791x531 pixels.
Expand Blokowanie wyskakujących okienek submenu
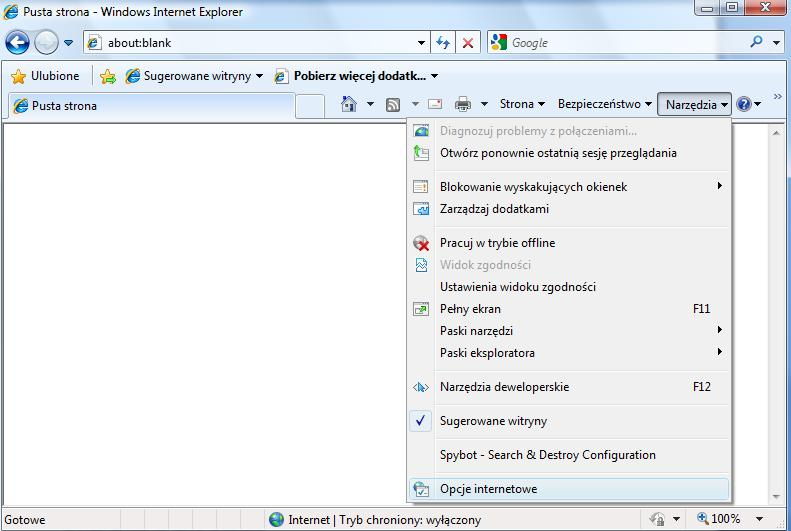569,187
